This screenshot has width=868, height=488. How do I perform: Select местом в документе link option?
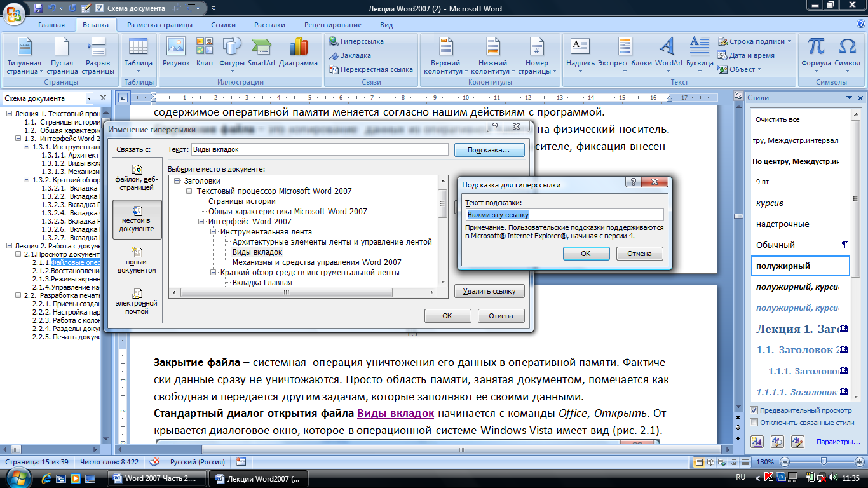pyautogui.click(x=137, y=219)
